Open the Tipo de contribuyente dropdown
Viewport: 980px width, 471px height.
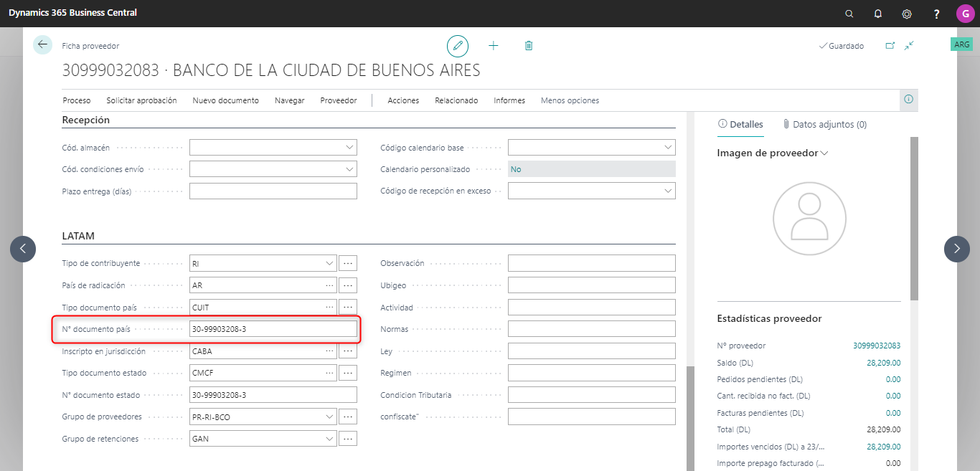[x=329, y=263]
